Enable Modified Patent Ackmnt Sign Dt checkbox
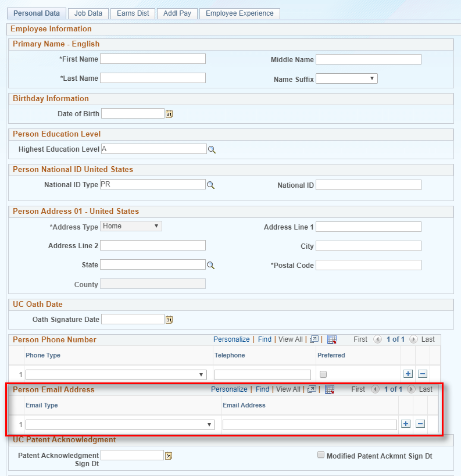The width and height of the screenshot is (461, 476). coord(320,454)
